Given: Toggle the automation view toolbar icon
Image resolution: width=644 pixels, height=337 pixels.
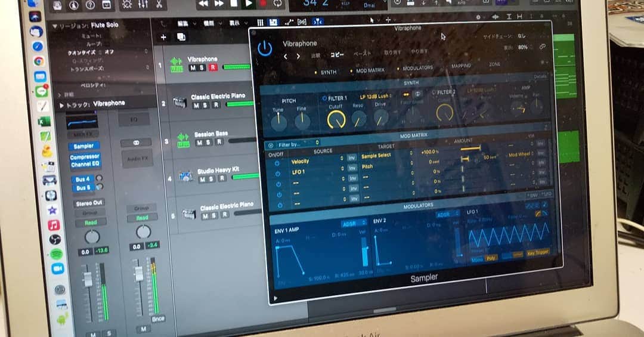Looking at the screenshot, I should (x=289, y=22).
